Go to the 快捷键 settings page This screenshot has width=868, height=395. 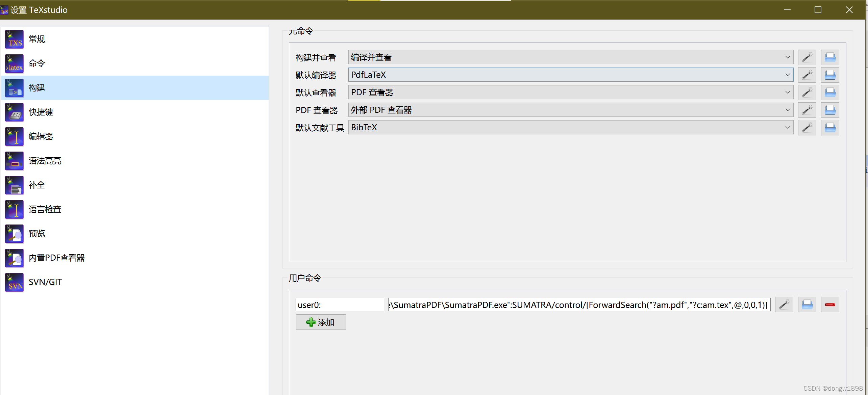click(x=135, y=112)
